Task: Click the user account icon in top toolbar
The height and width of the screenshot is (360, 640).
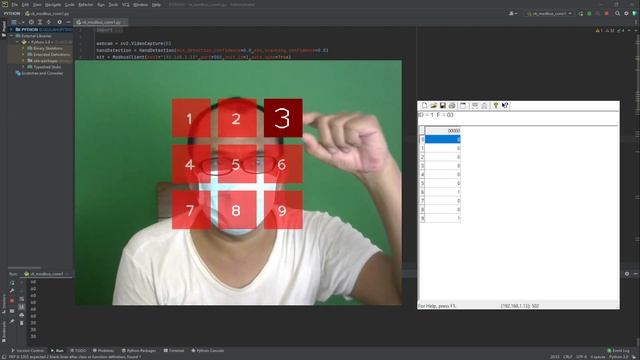Action: click(512, 13)
